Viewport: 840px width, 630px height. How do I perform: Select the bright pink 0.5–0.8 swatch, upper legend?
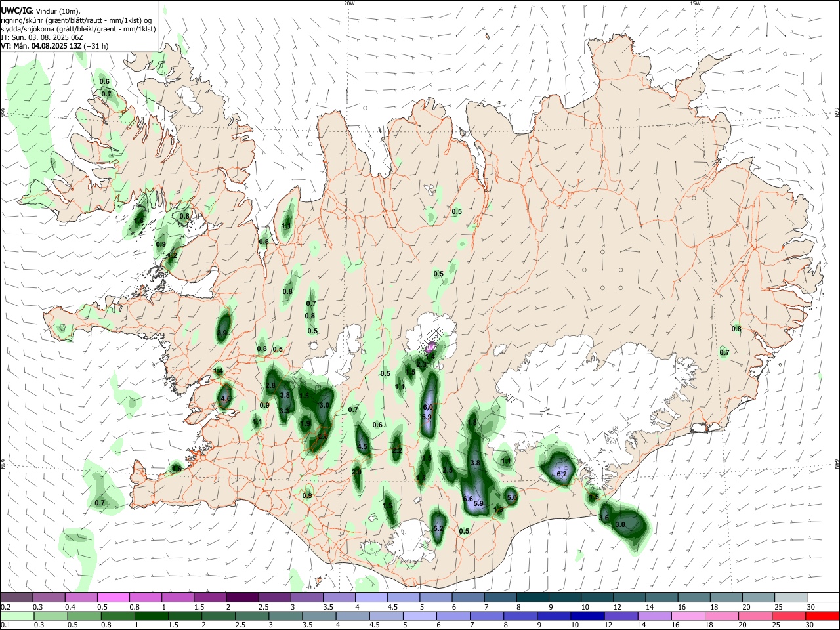tap(113, 598)
